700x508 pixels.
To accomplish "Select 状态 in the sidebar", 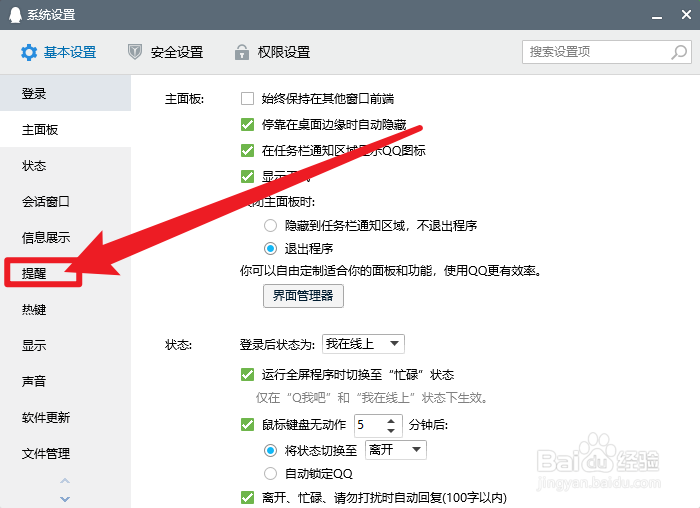I will [66, 166].
